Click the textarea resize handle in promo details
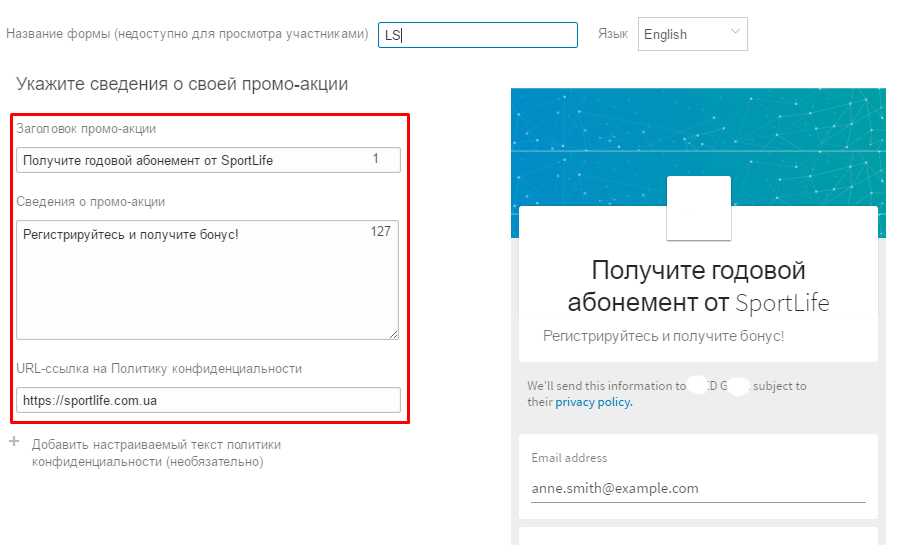Viewport: 908px width, 545px height. point(394,334)
